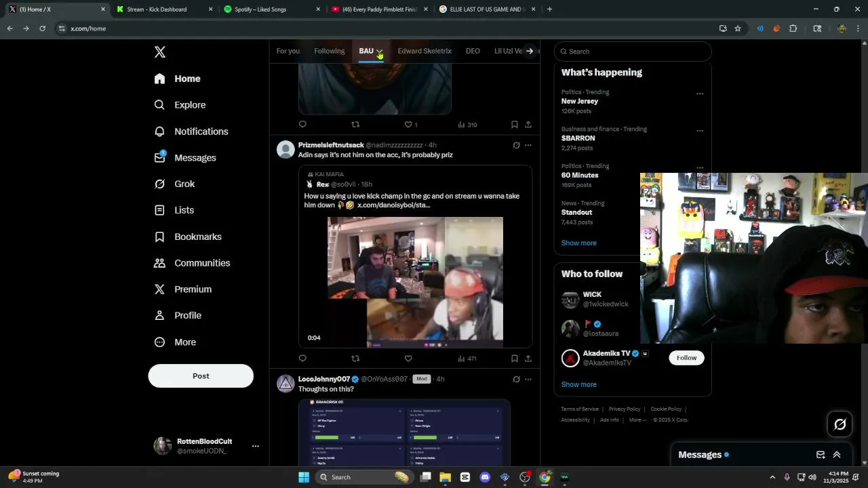Expand footer More dropdown
The height and width of the screenshot is (488, 868).
point(637,420)
